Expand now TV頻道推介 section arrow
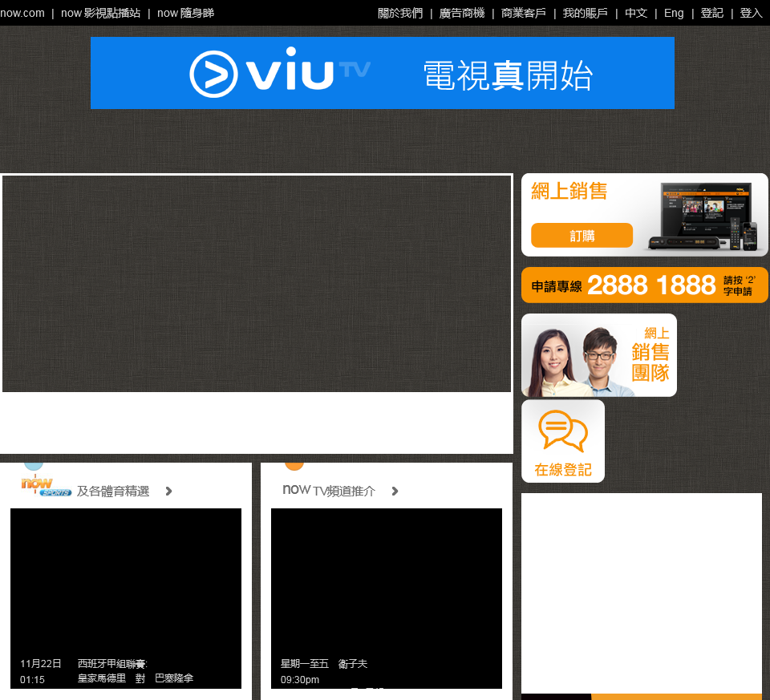The height and width of the screenshot is (700, 770). pyautogui.click(x=395, y=491)
